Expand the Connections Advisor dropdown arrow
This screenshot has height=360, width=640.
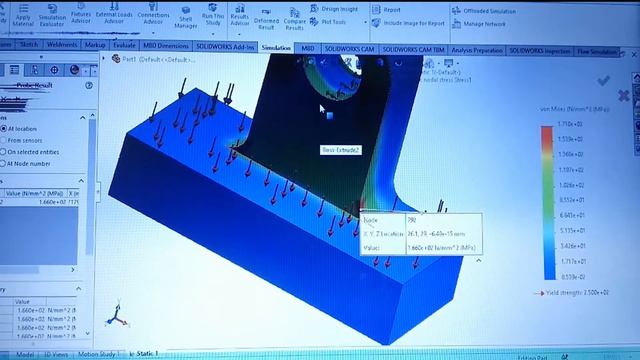(x=153, y=33)
